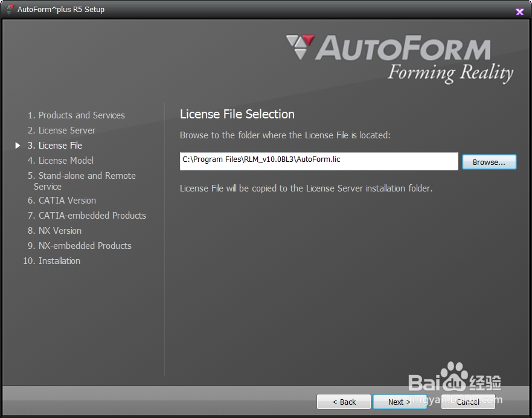532x418 pixels.
Task: Select step 8. NX Version
Action: coord(54,231)
